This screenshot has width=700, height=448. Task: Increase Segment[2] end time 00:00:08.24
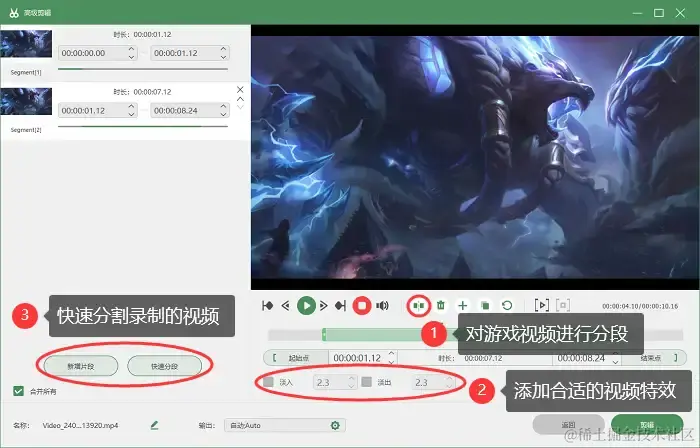pos(223,107)
